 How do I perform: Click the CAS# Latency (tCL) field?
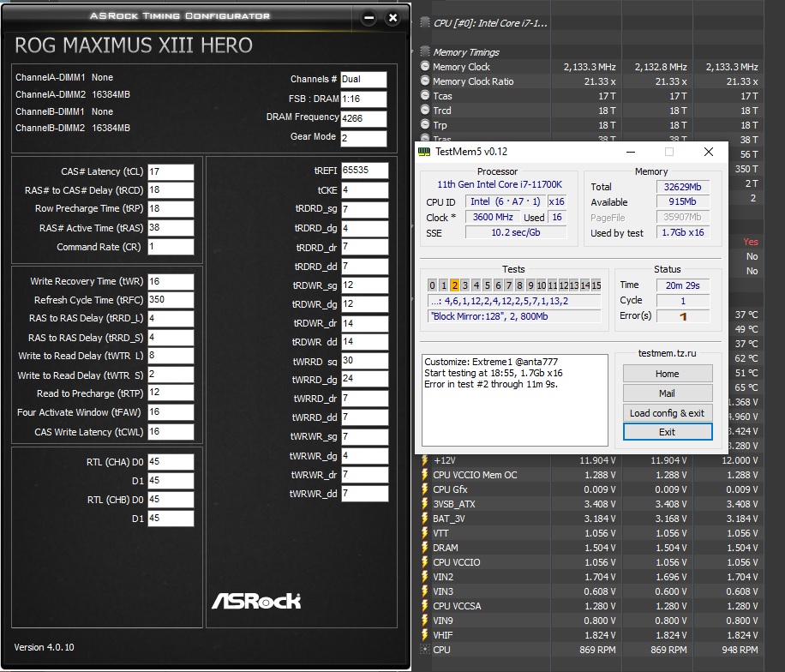[171, 171]
